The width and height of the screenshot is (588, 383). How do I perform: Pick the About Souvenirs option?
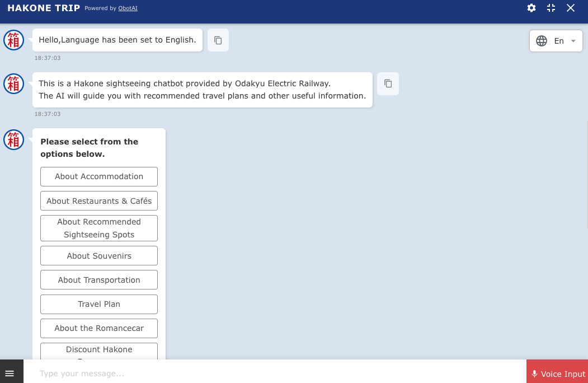coord(99,256)
